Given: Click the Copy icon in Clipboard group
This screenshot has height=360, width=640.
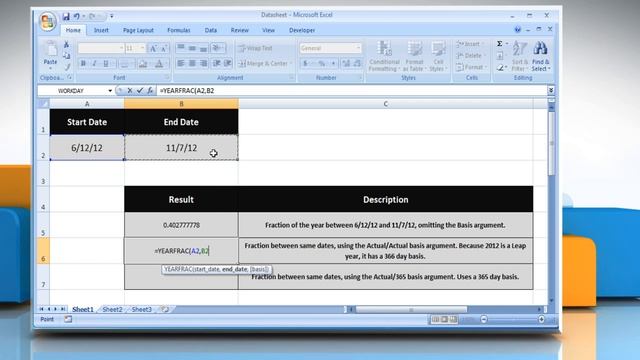Looking at the screenshot, I should 67,56.
